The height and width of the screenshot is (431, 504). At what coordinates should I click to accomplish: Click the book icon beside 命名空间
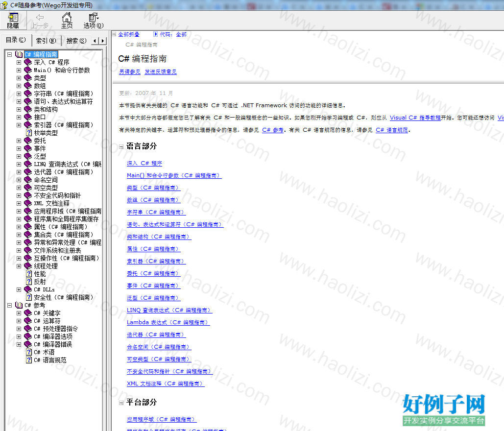click(28, 180)
